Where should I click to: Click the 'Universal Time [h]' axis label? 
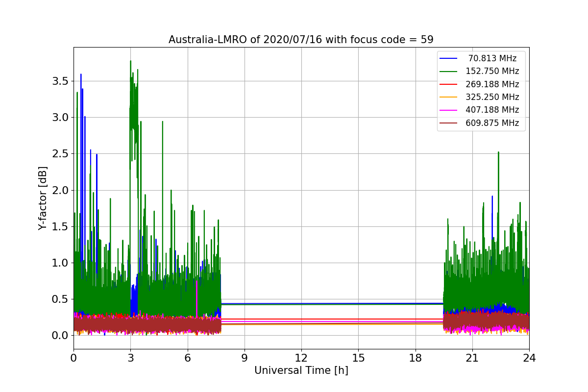(301, 371)
